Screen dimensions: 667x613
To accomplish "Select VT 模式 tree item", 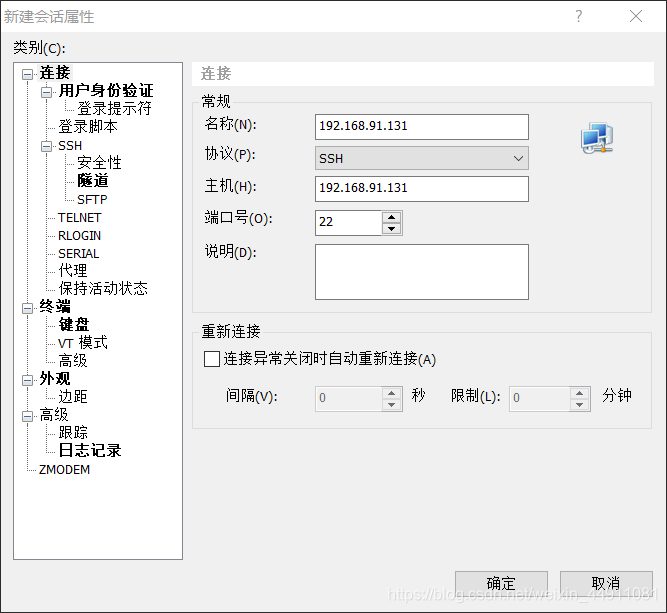I will coord(83,342).
